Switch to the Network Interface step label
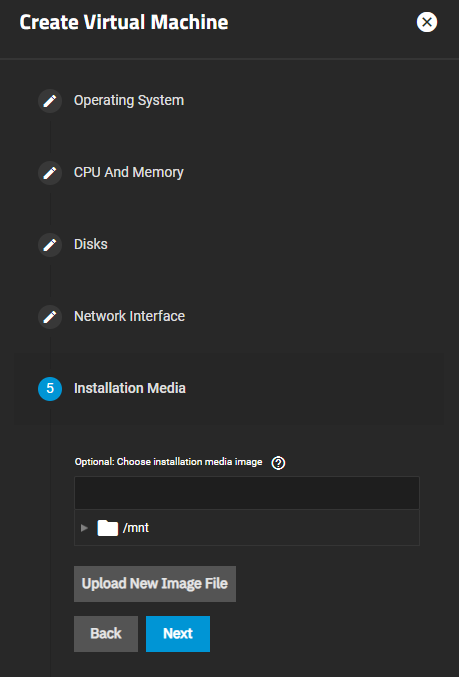The image size is (459, 677). pos(130,316)
